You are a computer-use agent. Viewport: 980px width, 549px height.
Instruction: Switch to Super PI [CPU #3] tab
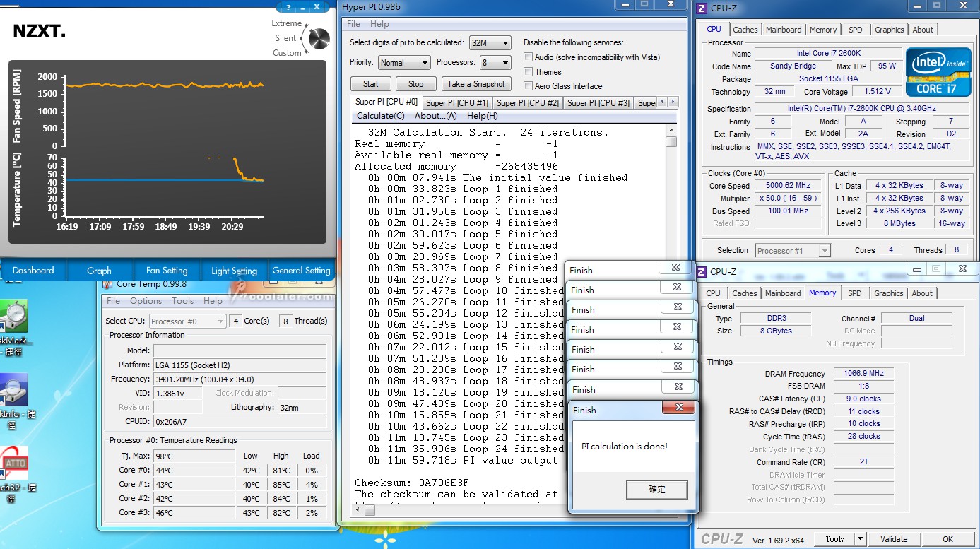tap(598, 103)
